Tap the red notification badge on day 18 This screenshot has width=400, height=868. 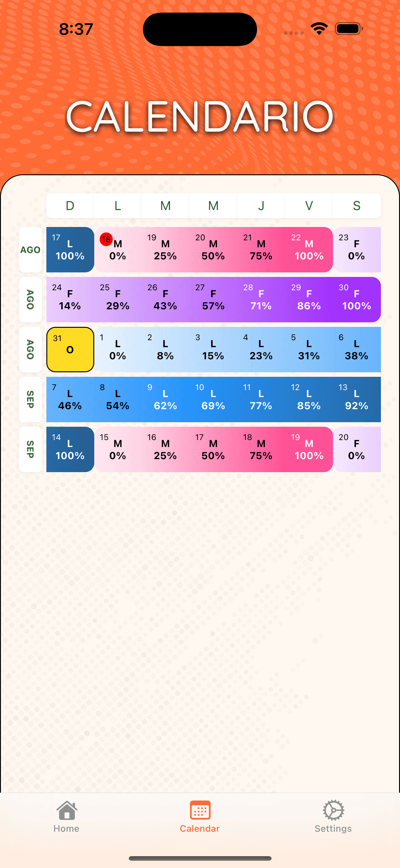(x=106, y=240)
